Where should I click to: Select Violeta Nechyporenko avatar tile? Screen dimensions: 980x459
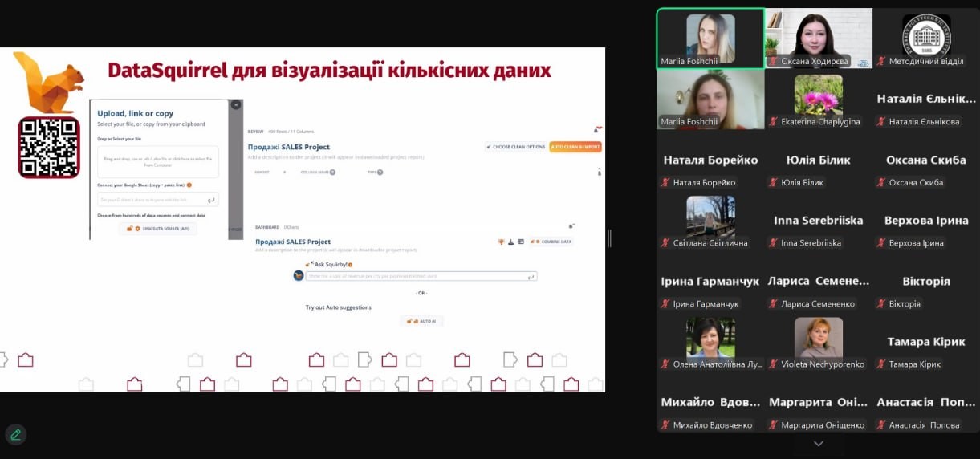pos(818,341)
